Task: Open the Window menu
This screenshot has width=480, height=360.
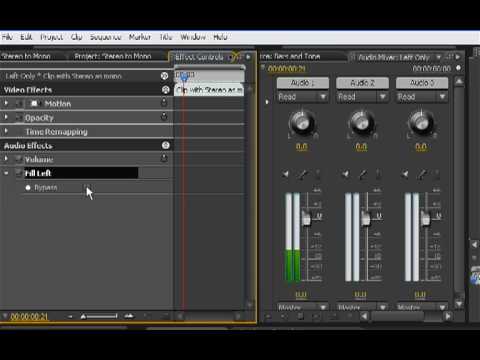Action: 193,37
